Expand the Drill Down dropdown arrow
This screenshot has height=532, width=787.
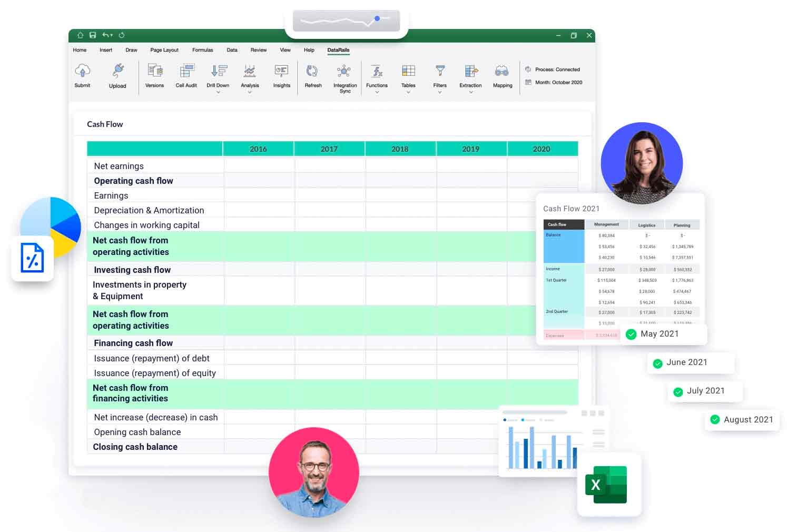[x=218, y=92]
